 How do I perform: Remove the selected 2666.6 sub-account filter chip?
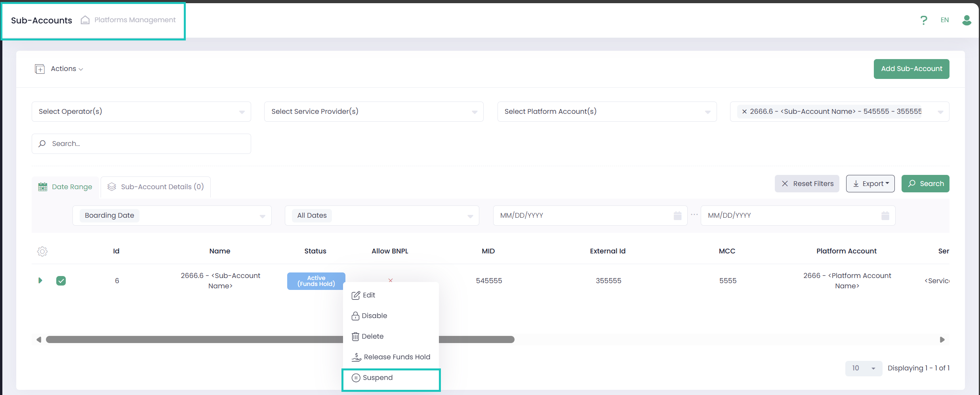(x=744, y=112)
